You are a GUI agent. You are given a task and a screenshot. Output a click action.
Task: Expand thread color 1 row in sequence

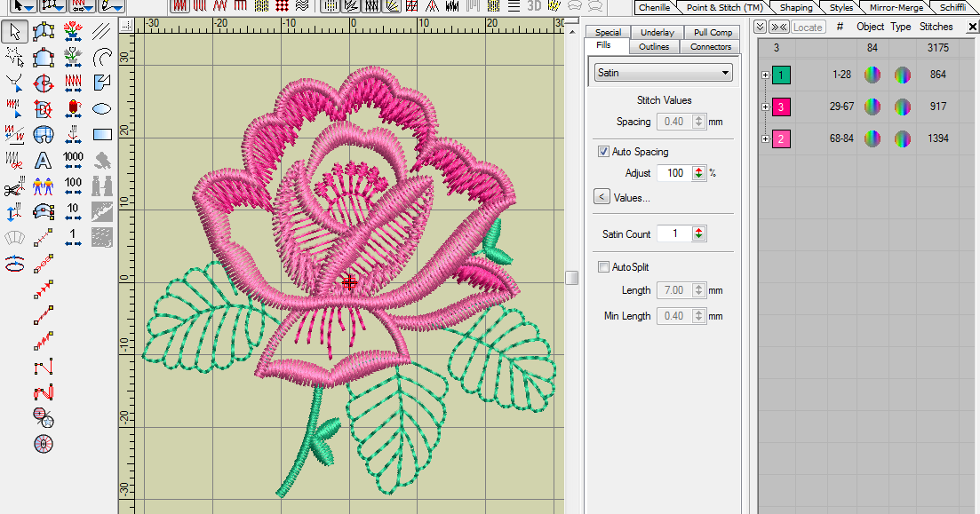click(x=765, y=75)
